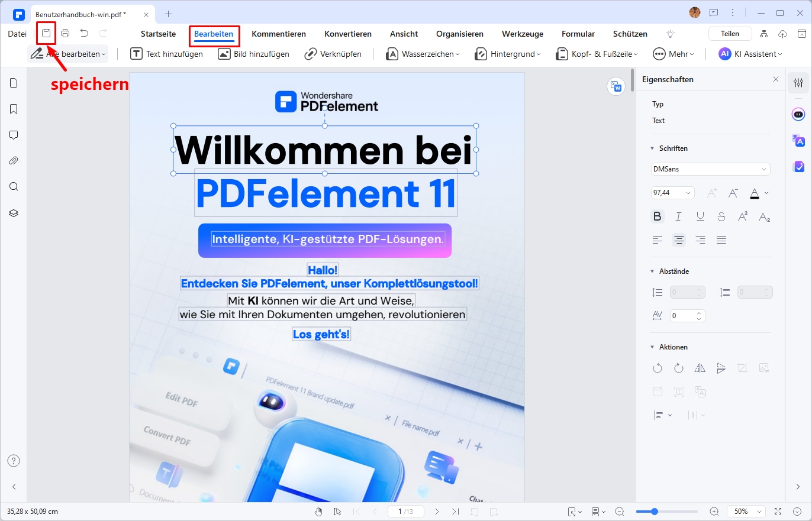Select the text select cursor tool
812x521 pixels.
(x=337, y=512)
